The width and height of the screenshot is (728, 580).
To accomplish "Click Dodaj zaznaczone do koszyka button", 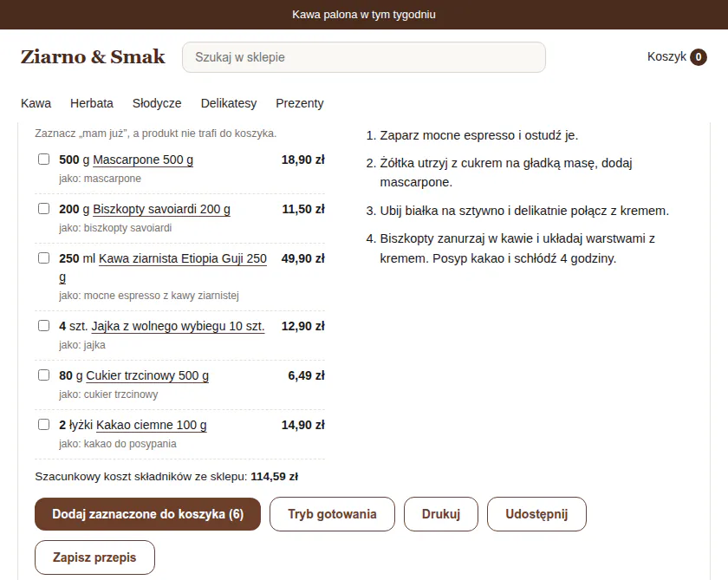I will [147, 514].
